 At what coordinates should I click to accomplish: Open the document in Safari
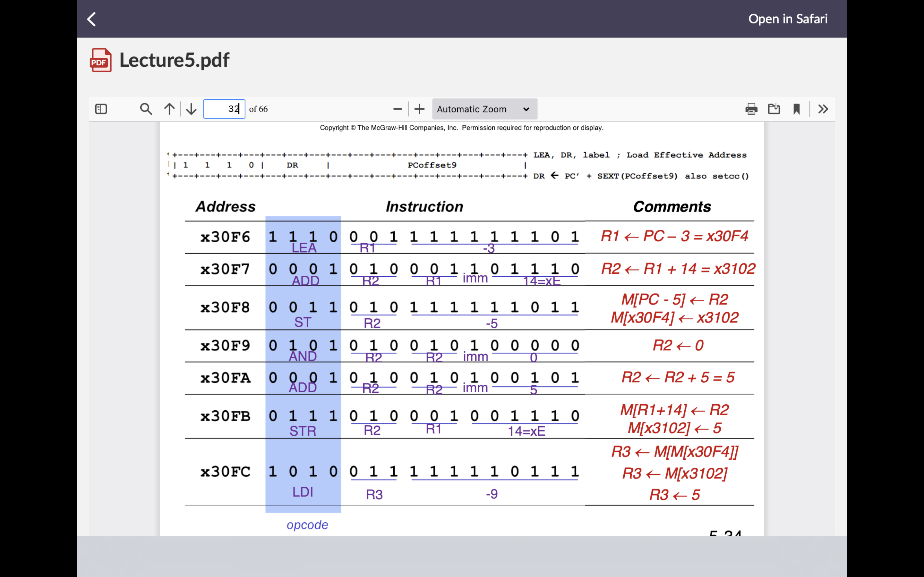(x=788, y=19)
